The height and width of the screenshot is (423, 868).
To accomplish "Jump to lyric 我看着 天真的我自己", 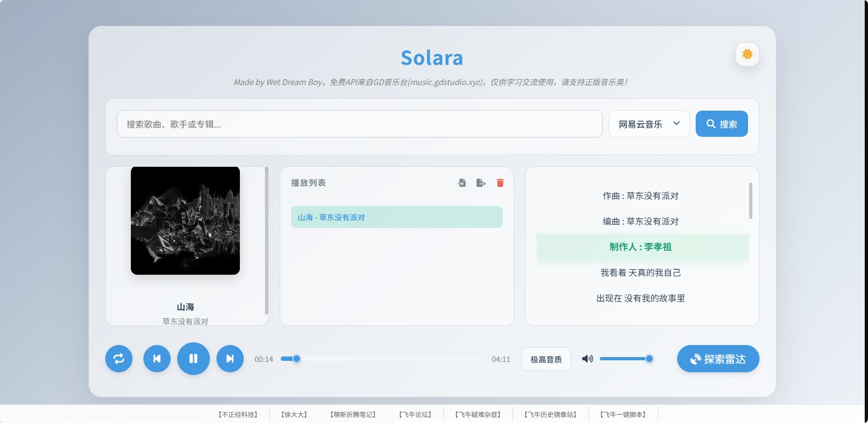I will [x=641, y=273].
